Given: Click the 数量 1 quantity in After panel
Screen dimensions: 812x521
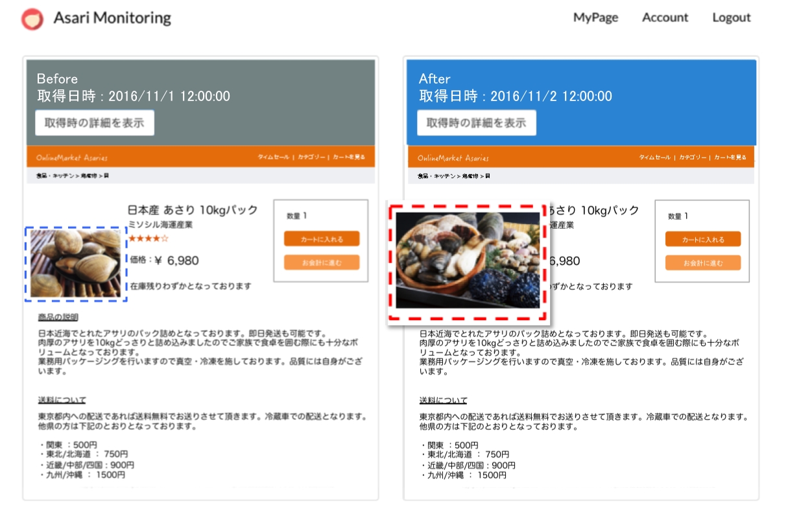Looking at the screenshot, I should coord(678,216).
